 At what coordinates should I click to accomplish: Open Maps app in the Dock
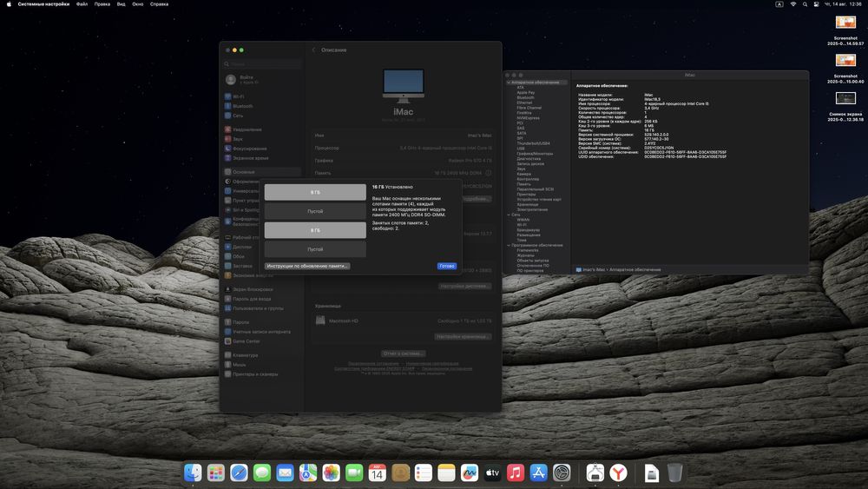pyautogui.click(x=308, y=472)
